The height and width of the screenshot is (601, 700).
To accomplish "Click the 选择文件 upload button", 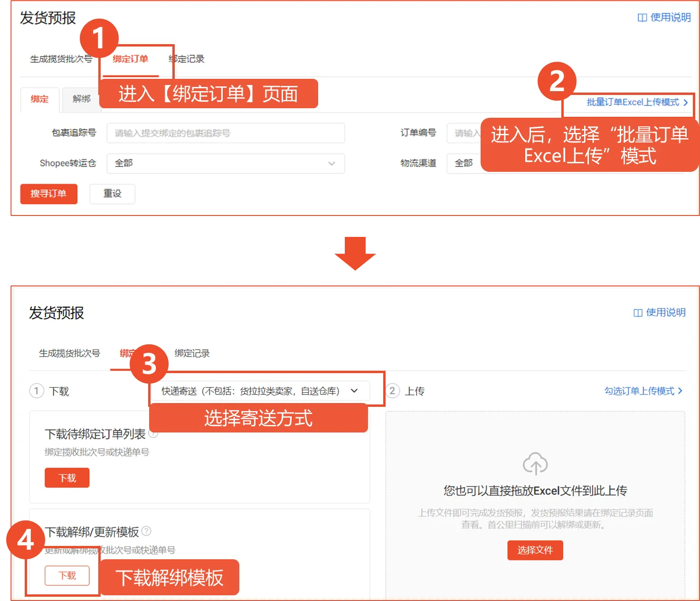I will (535, 550).
